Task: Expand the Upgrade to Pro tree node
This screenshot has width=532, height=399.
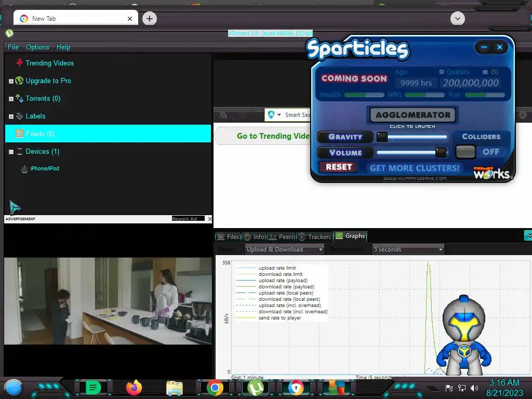Action: click(x=11, y=81)
